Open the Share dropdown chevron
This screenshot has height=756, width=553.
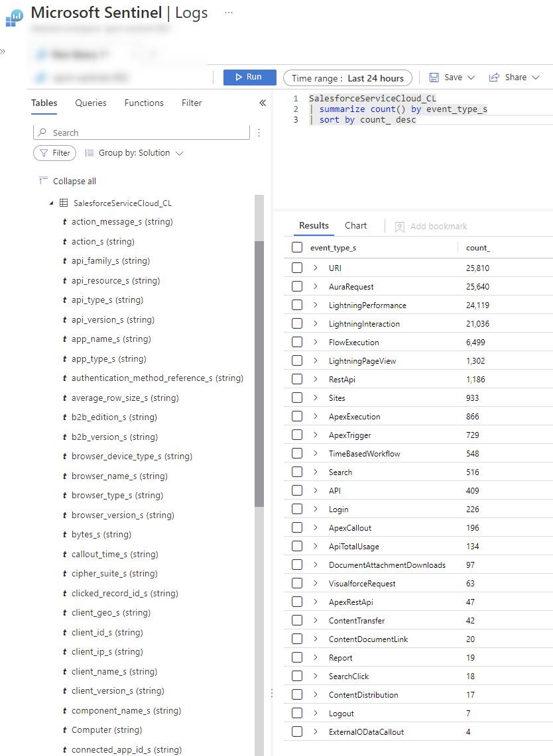pos(535,78)
